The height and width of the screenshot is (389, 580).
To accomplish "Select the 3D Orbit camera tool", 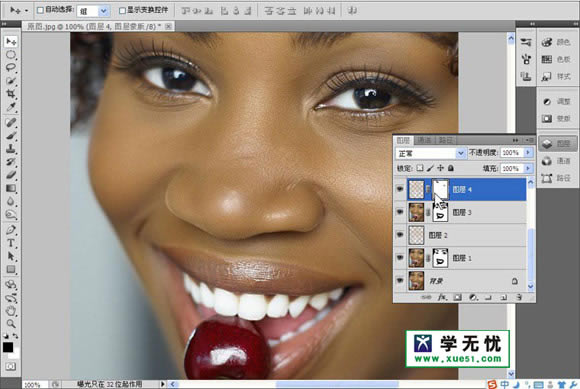I will coord(11,298).
